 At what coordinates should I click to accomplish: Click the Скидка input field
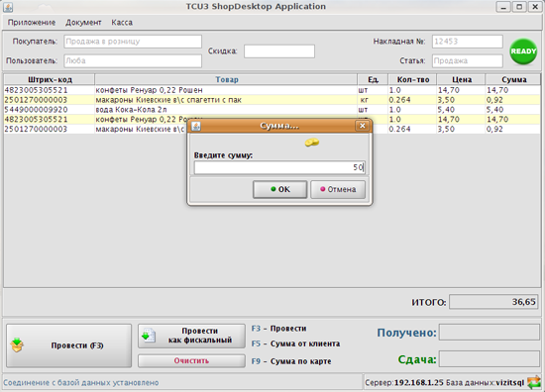tap(279, 51)
